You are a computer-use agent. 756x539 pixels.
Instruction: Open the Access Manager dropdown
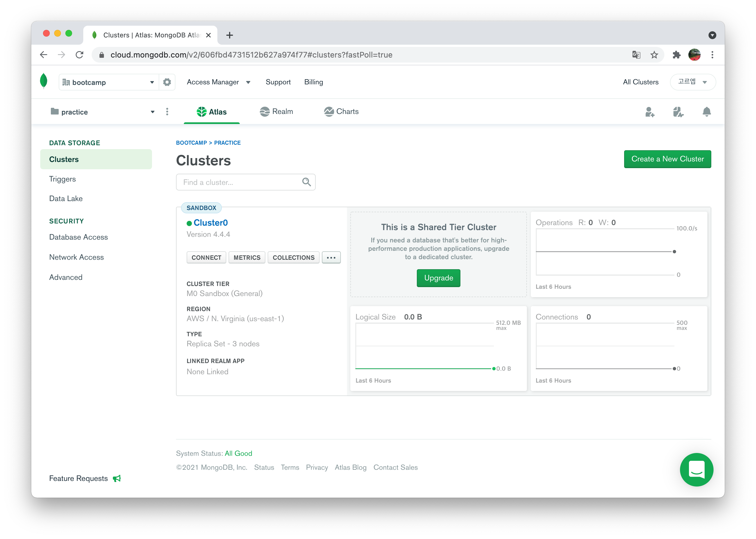(218, 82)
